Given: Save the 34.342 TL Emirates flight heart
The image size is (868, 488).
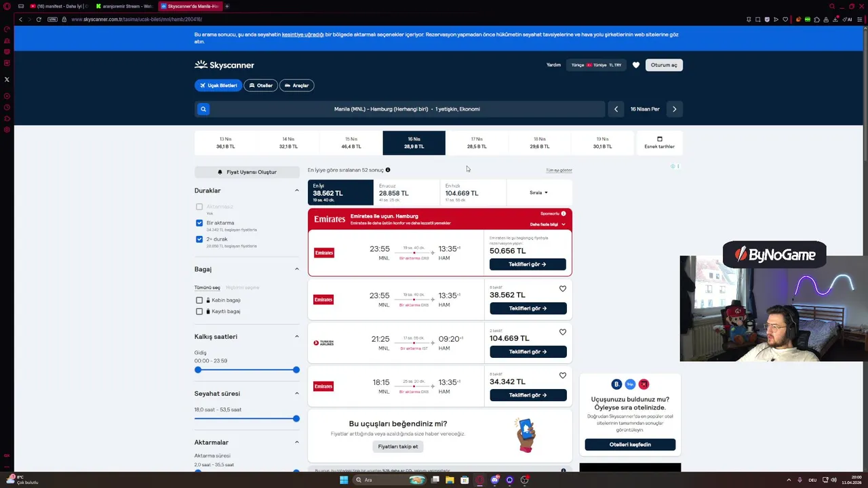Looking at the screenshot, I should pyautogui.click(x=562, y=375).
